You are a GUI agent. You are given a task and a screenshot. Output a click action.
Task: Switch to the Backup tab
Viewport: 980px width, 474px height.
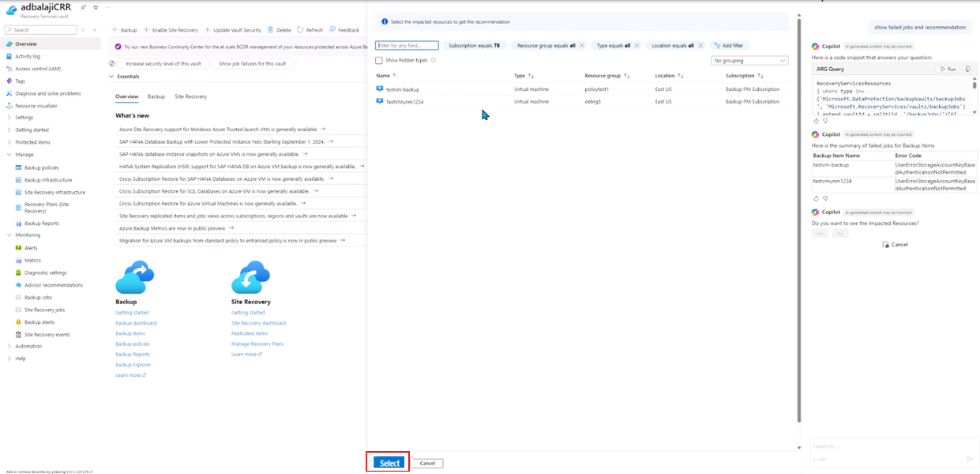[x=156, y=96]
